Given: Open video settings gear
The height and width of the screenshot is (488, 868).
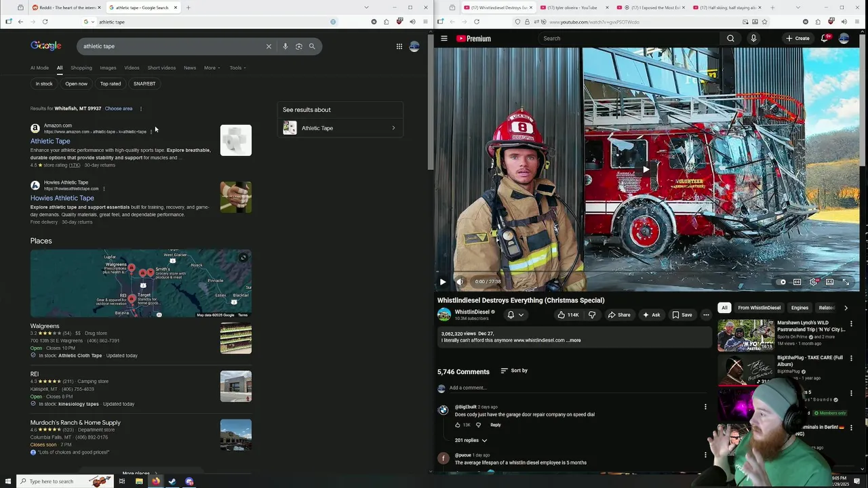Looking at the screenshot, I should [x=813, y=282].
